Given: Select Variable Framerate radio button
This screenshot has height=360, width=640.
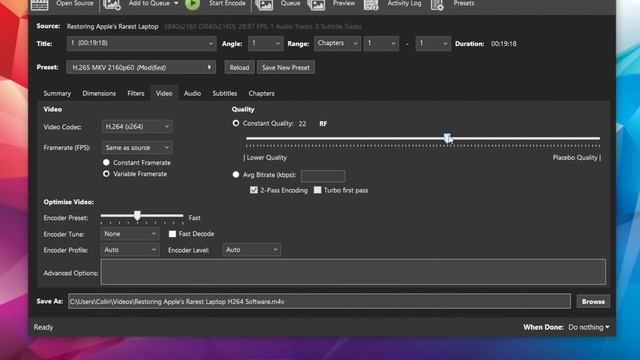Looking at the screenshot, I should pos(106,174).
